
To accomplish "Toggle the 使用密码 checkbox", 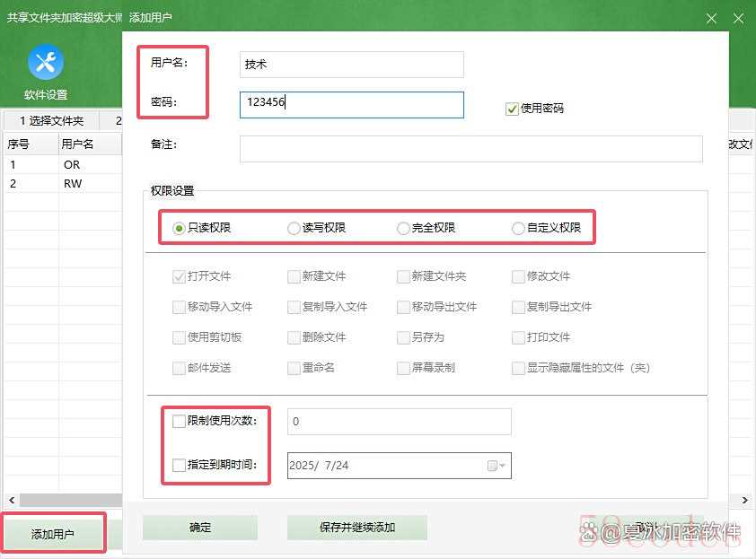I will 513,109.
